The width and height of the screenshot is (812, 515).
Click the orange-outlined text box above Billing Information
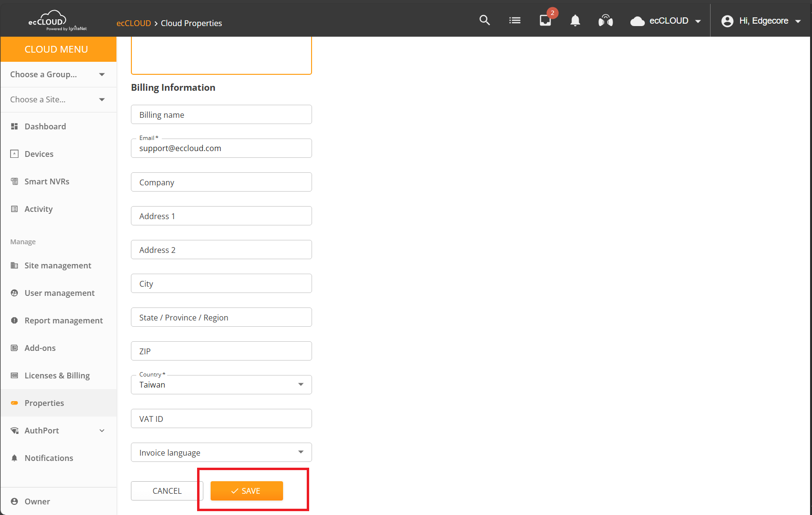221,56
